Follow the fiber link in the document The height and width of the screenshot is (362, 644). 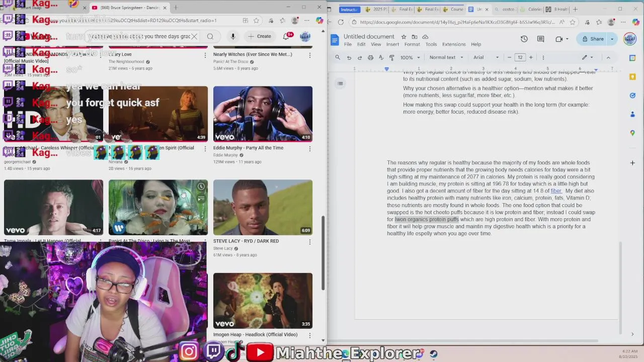point(556,191)
